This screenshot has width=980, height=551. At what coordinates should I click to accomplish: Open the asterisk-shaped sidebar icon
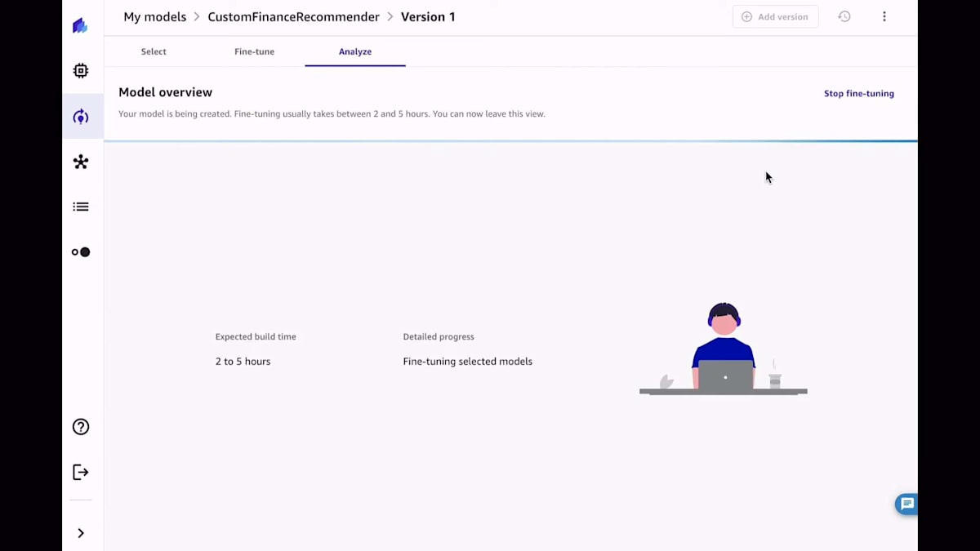[x=81, y=162]
